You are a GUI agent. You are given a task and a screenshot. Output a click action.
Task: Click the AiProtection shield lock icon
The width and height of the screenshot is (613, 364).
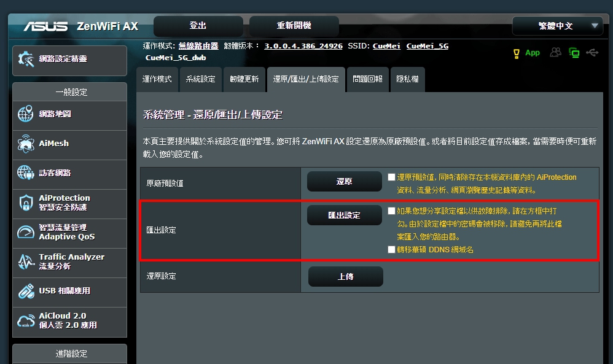point(26,203)
